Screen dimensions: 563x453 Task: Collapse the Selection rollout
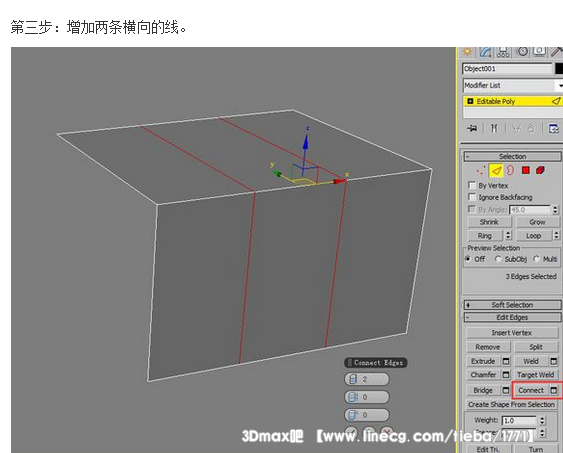(x=512, y=157)
